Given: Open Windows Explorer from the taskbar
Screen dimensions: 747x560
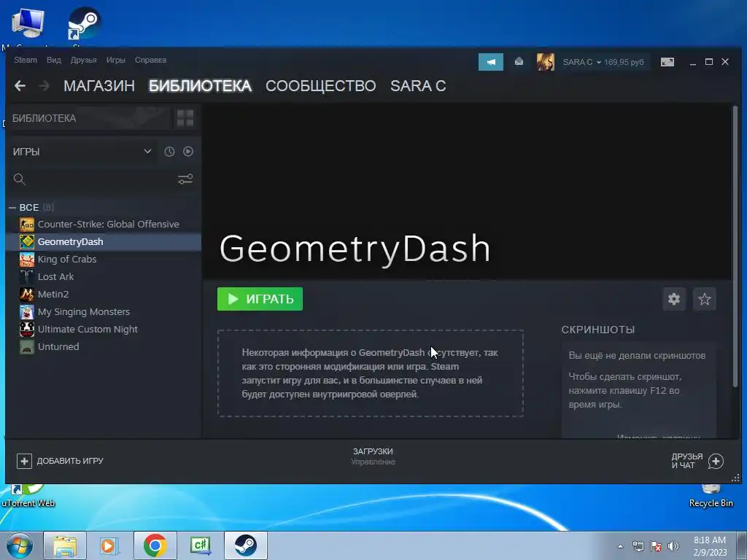Looking at the screenshot, I should point(65,545).
